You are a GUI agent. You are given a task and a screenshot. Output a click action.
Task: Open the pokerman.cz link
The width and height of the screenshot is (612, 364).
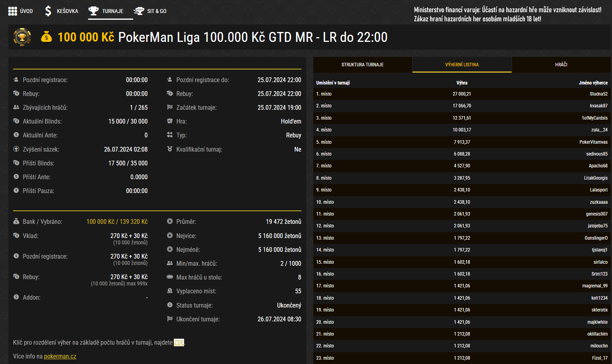[60, 356]
